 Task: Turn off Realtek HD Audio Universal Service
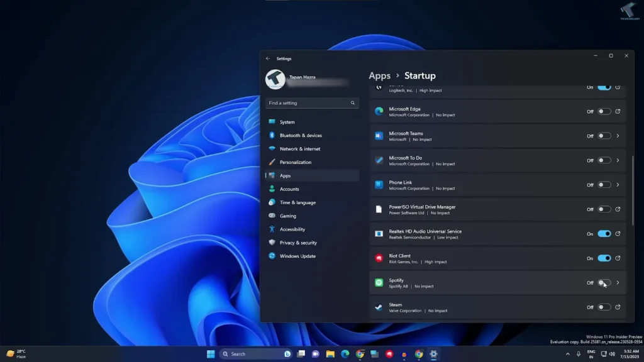click(x=604, y=233)
